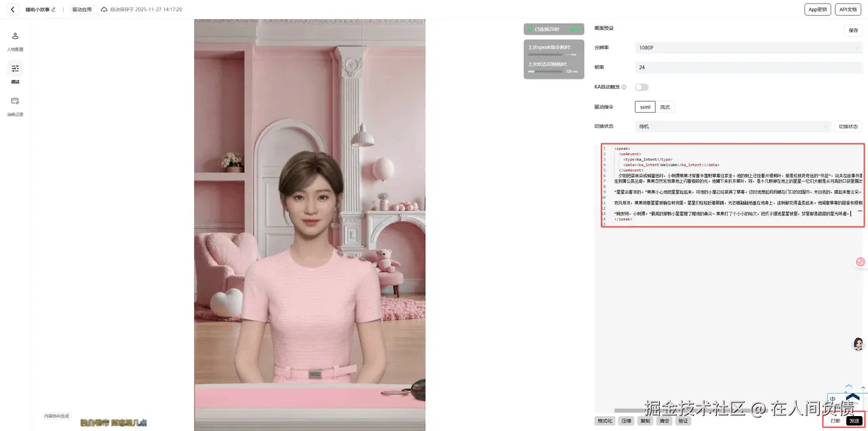Click the 画面预设 heading
This screenshot has width=868, height=431.
(x=604, y=28)
